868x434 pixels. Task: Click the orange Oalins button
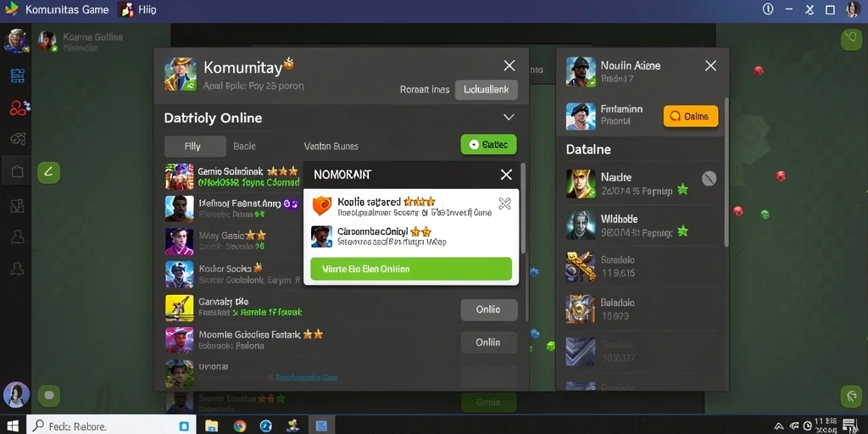[x=690, y=116]
